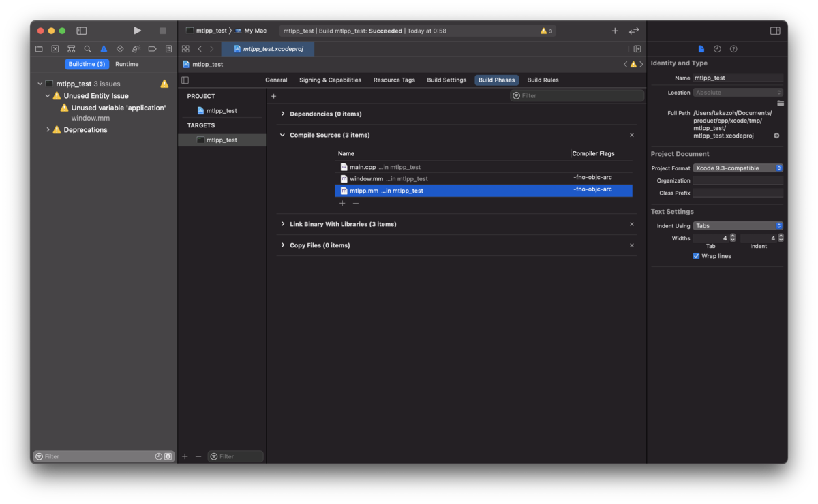This screenshot has width=818, height=504.
Task: Select the Issue navigator warning icon
Action: (104, 49)
